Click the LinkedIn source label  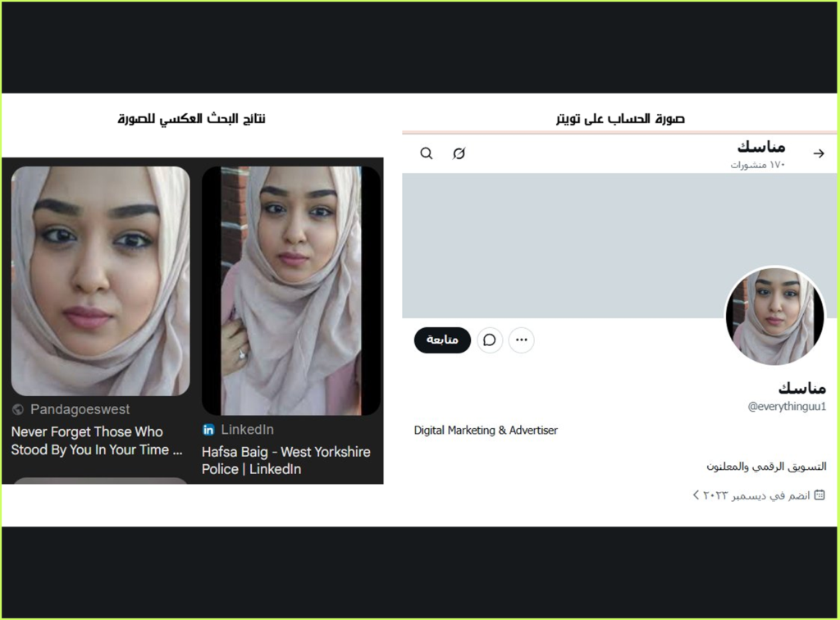pos(247,430)
